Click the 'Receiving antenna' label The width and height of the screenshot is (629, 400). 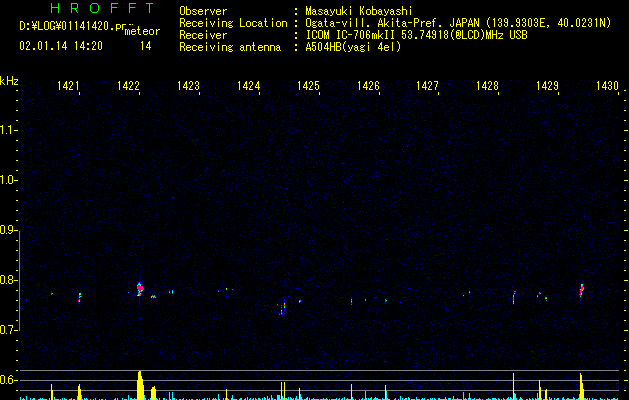(x=230, y=47)
